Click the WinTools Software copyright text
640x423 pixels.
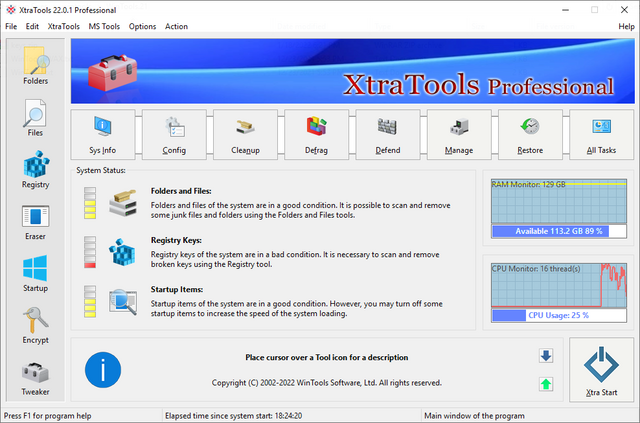point(327,383)
